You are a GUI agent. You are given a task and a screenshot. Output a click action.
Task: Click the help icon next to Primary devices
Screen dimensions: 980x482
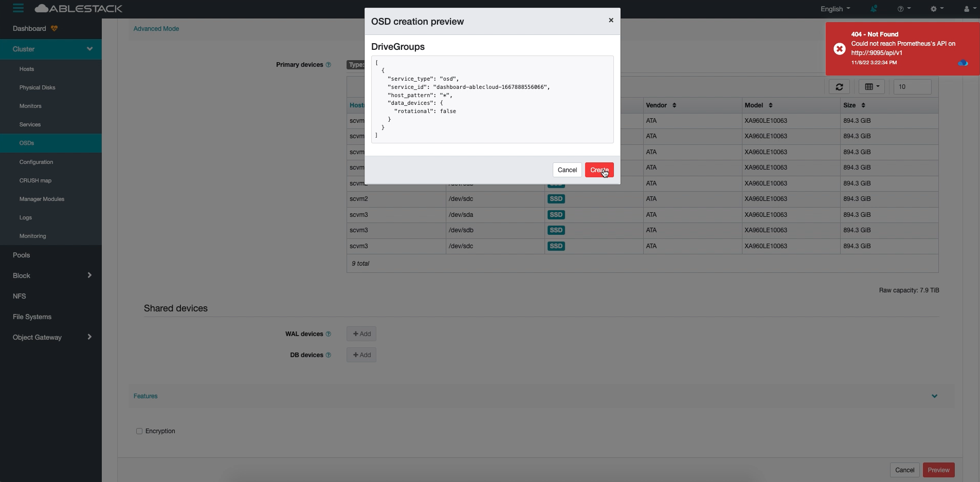329,65
